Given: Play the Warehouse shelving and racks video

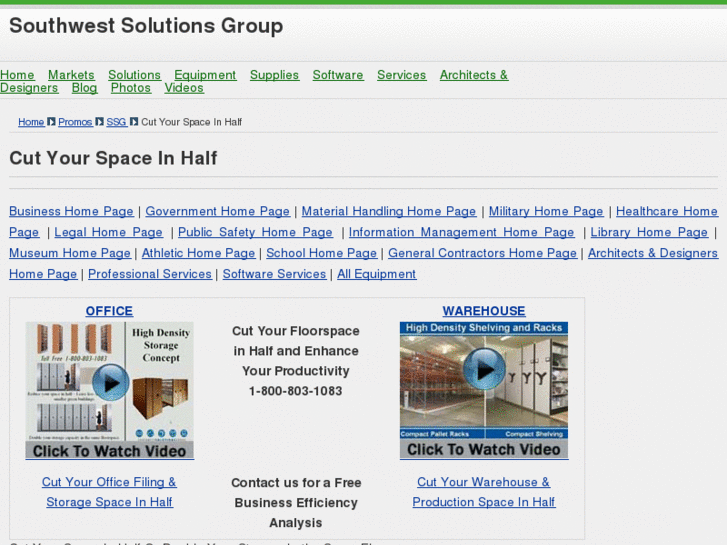Looking at the screenshot, I should [484, 369].
